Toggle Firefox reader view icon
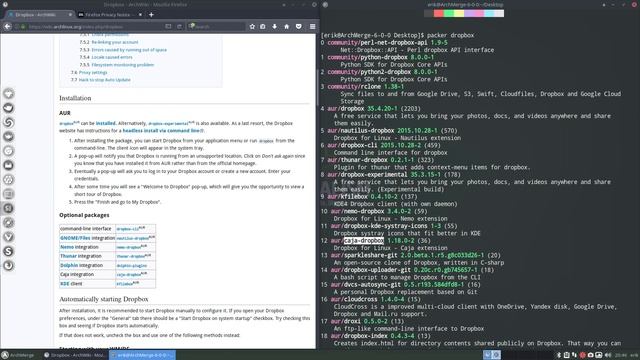The width and height of the screenshot is (640, 360). coord(168,27)
